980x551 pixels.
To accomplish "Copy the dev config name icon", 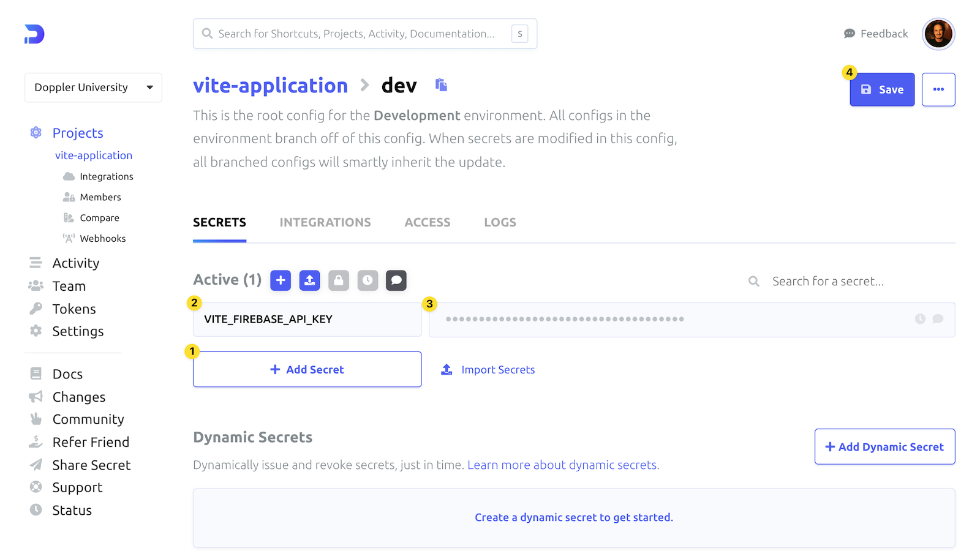I will 441,85.
